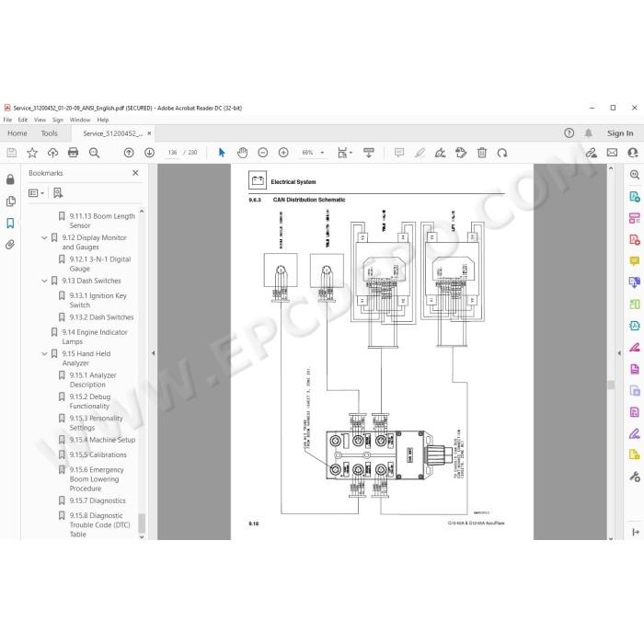Collapse 9.13 Dash Switches section
Image resolution: width=644 pixels, height=644 pixels.
(44, 281)
